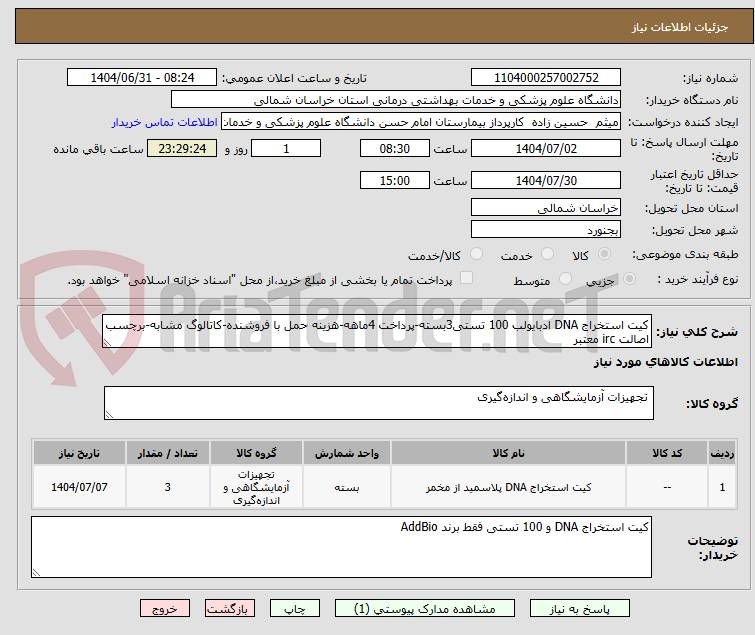Select the کالا/خدمت radio button

pyautogui.click(x=476, y=254)
